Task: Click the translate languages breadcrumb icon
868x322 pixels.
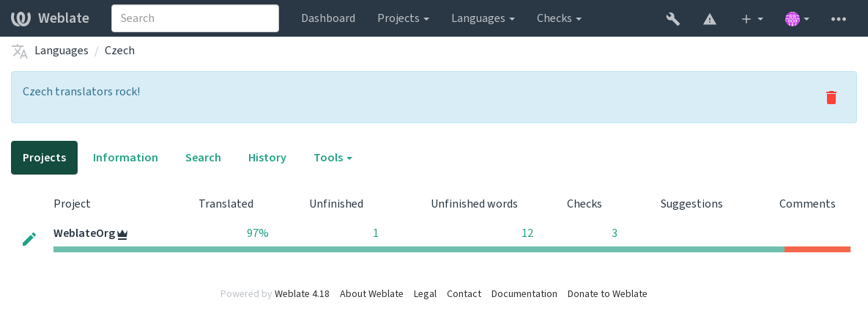Action: pos(19,51)
